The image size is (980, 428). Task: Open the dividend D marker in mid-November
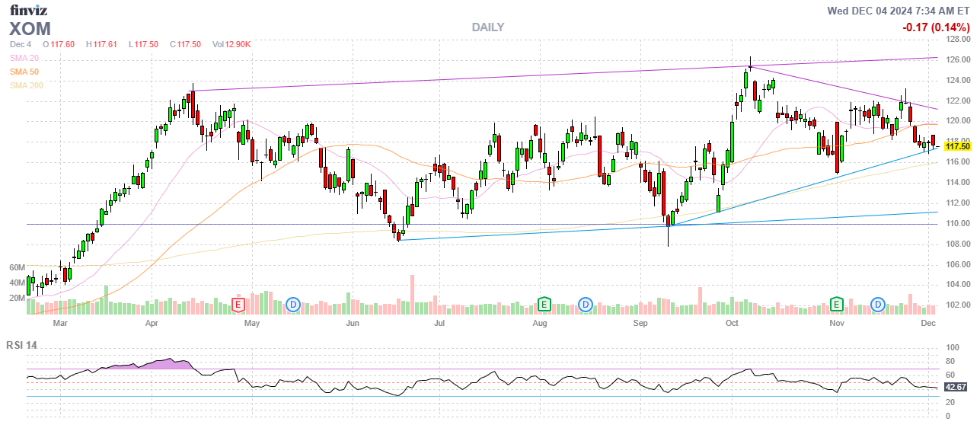pyautogui.click(x=878, y=305)
